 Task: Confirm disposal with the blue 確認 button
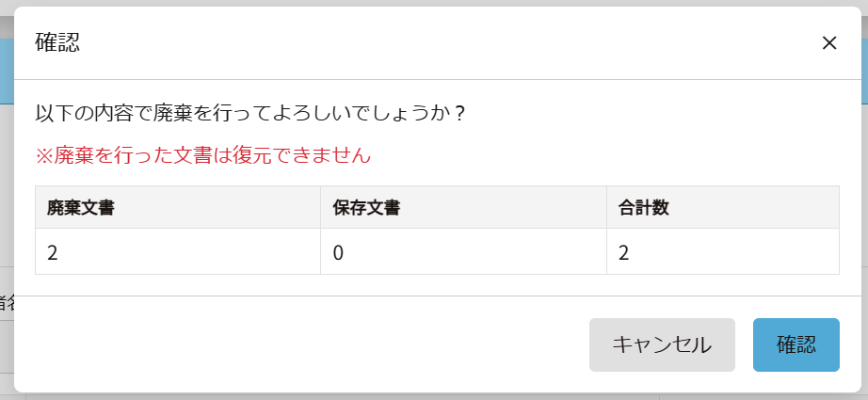tap(796, 344)
